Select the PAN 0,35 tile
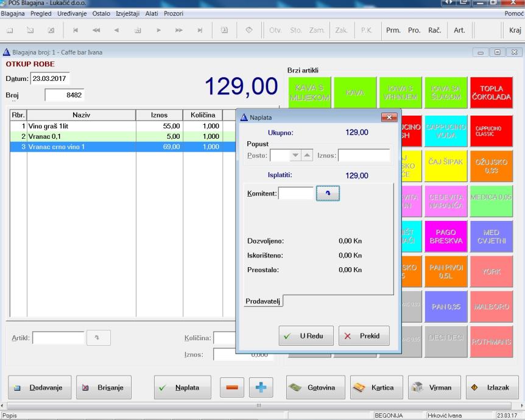Viewport: 525px width, 420px height. (x=446, y=307)
